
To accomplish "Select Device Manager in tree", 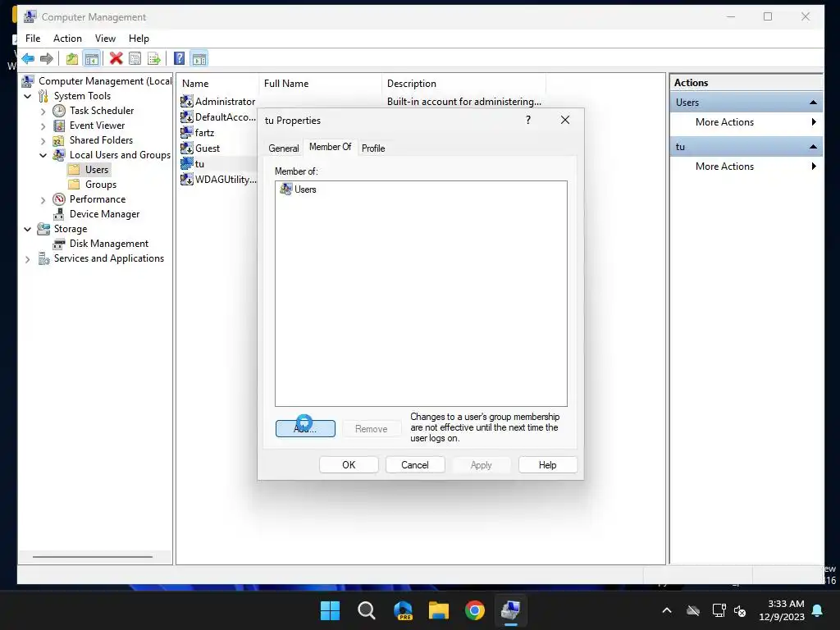I will point(97,214).
